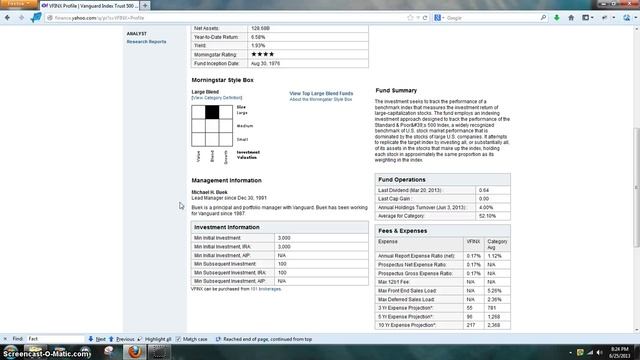Open the downloads green arrow icon

pos(557,18)
